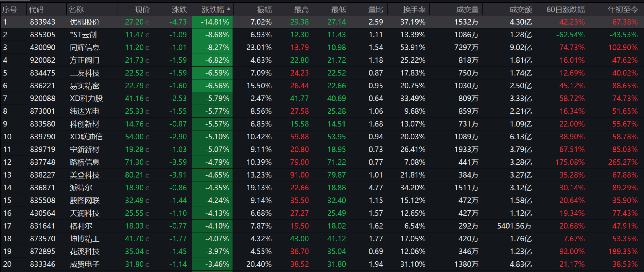Select 同辉信息 stock name
The height and width of the screenshot is (272, 644).
click(x=85, y=48)
